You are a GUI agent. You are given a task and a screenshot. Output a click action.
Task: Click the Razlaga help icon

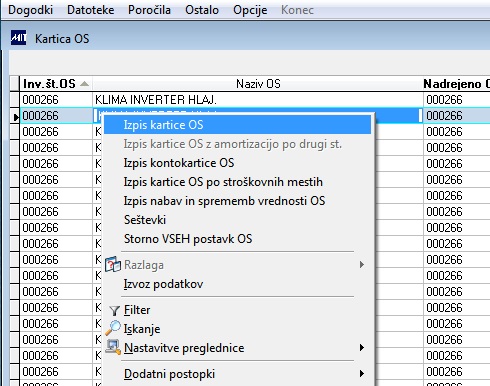(x=113, y=265)
